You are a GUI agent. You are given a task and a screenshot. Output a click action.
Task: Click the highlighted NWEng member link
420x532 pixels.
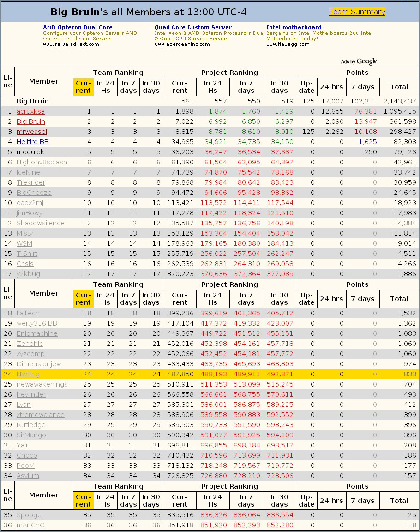point(28,374)
